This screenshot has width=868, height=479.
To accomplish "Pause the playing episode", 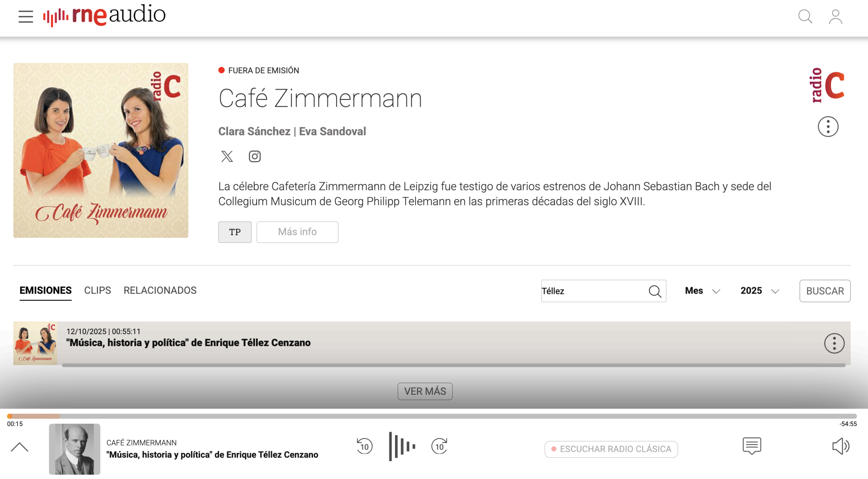I will 402,446.
